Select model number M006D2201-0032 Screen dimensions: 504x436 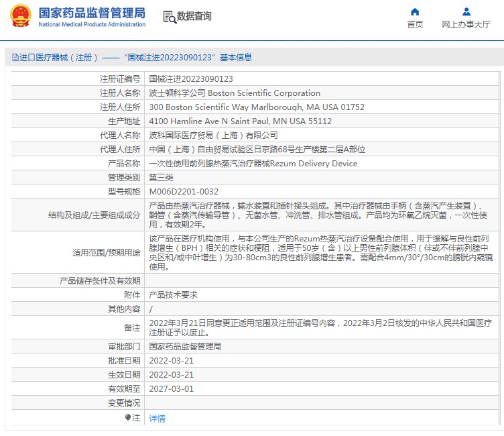pyautogui.click(x=184, y=192)
